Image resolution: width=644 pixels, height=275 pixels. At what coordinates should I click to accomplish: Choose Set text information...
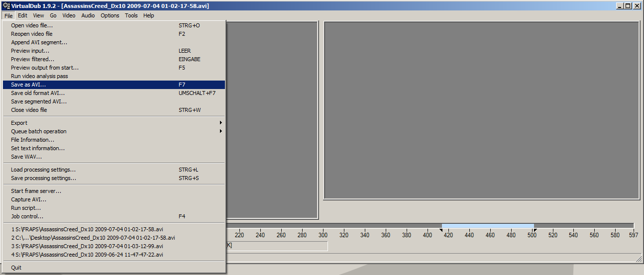pos(114,148)
